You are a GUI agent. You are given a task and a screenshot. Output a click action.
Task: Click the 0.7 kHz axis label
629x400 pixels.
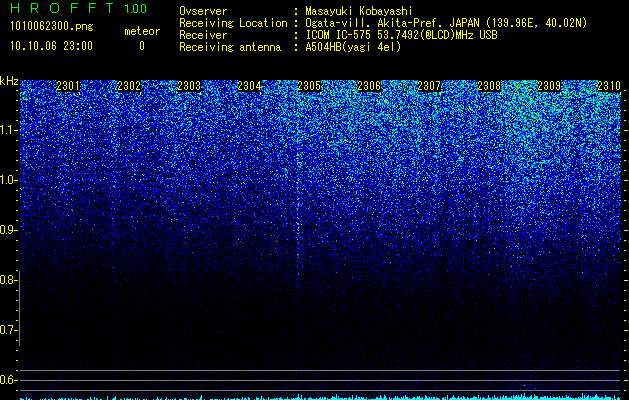point(8,330)
